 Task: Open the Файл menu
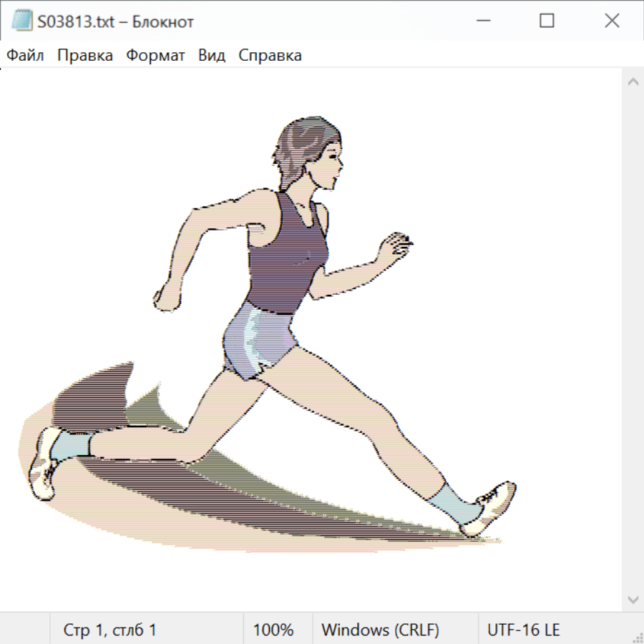[x=26, y=56]
